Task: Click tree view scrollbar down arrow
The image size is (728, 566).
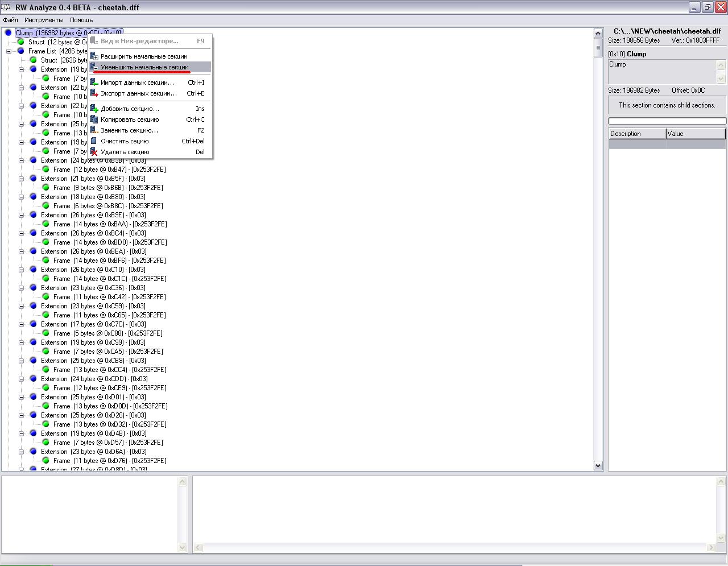Action: point(598,465)
